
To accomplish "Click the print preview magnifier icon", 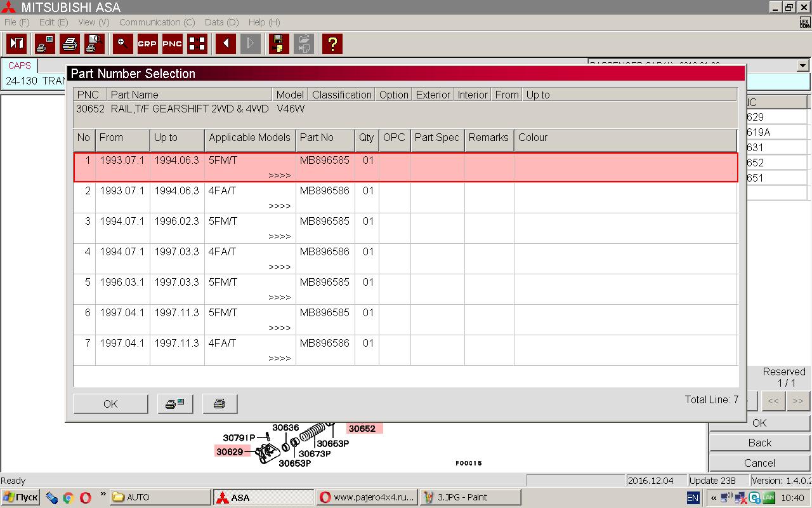I will (x=95, y=43).
